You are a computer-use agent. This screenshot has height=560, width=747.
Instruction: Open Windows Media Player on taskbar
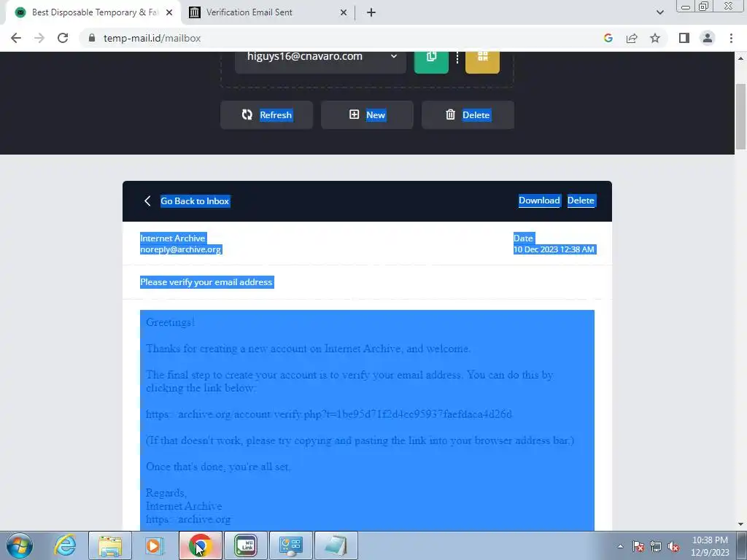click(x=154, y=545)
